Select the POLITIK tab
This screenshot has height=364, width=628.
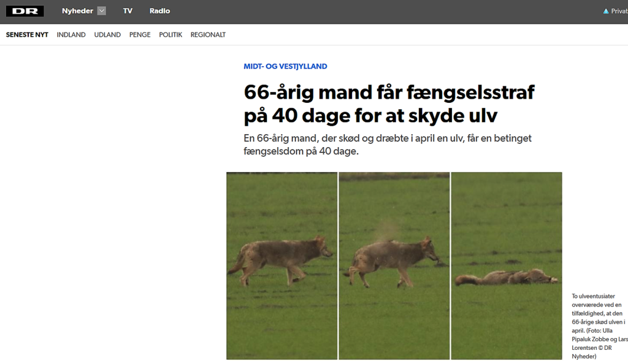pyautogui.click(x=170, y=35)
